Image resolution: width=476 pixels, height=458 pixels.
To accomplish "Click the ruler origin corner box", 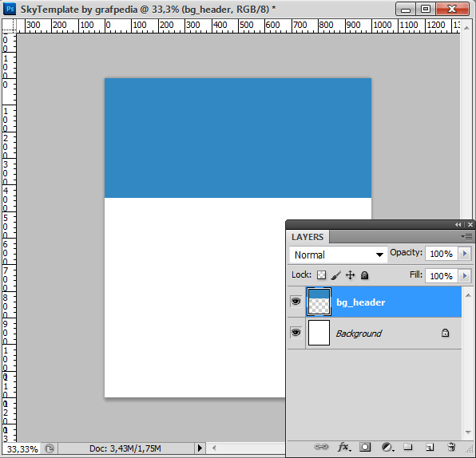I will [x=9, y=26].
